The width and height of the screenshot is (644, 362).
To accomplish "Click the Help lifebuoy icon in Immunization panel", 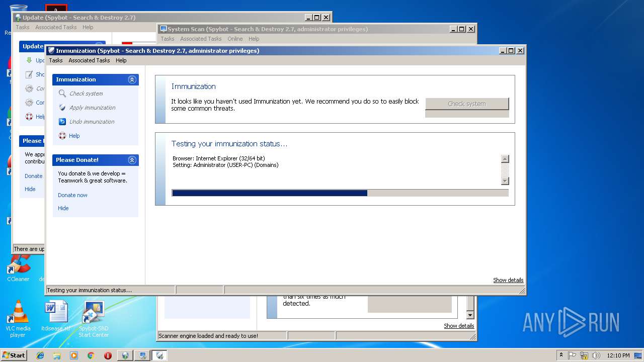I will (x=62, y=136).
